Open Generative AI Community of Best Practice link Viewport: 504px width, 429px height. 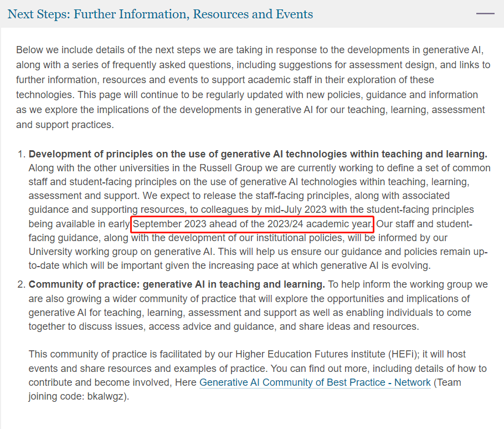tap(315, 382)
